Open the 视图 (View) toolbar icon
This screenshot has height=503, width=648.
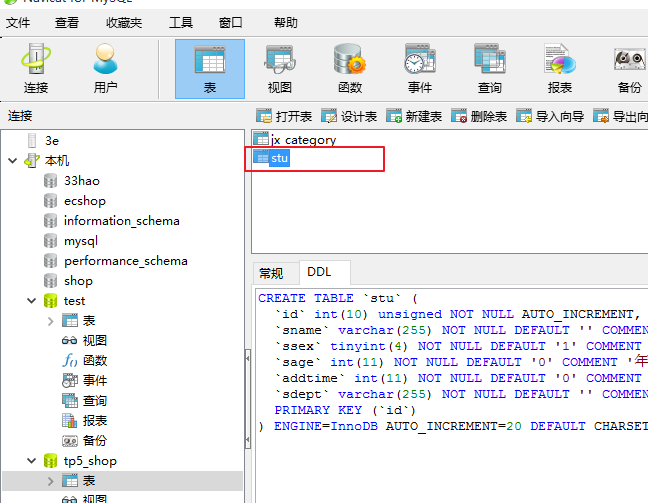280,69
